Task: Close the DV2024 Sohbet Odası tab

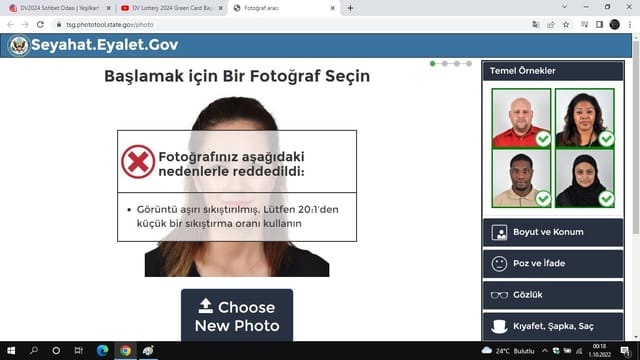Action: click(109, 8)
